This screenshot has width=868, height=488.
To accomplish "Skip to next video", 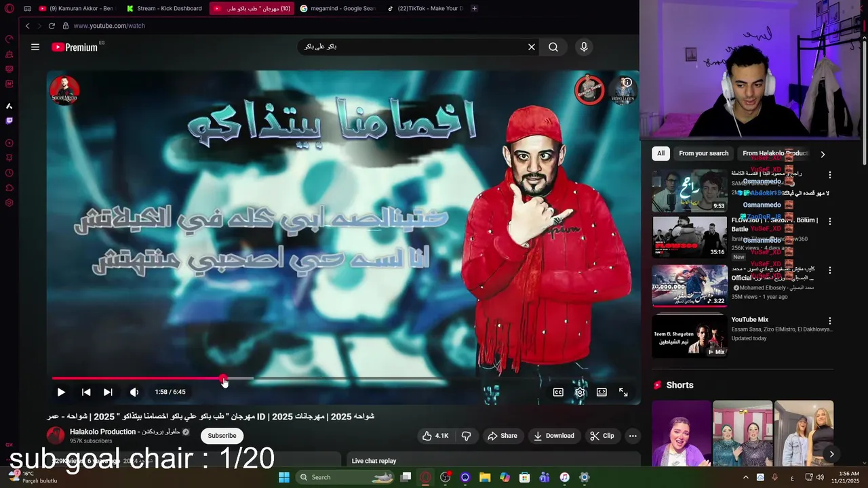I will pyautogui.click(x=108, y=392).
